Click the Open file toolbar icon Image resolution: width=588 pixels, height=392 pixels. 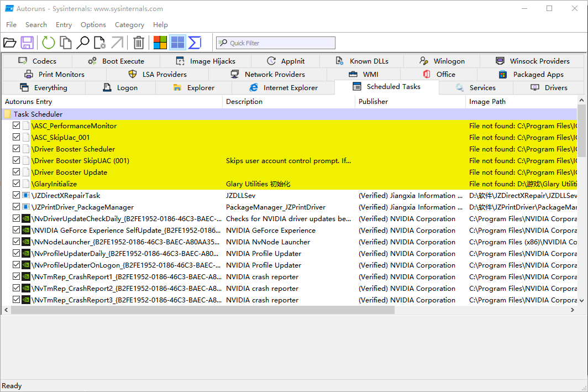(10, 43)
